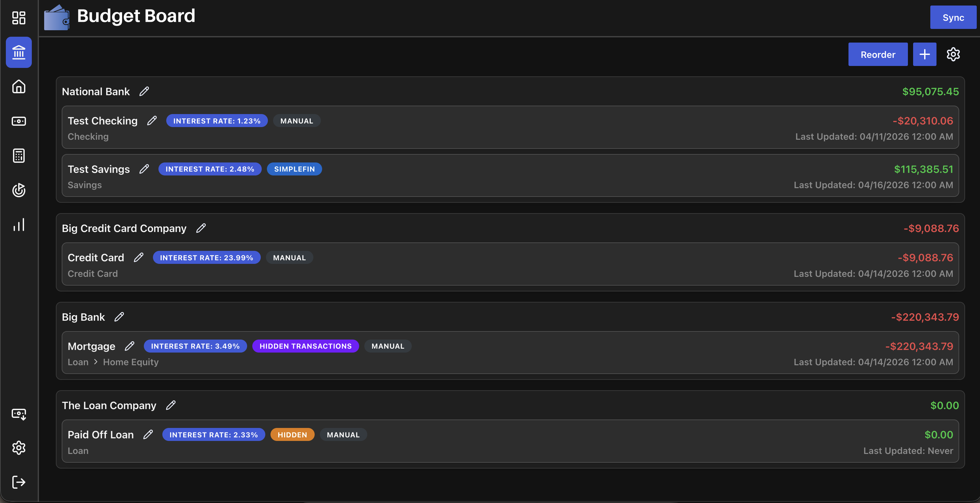The width and height of the screenshot is (980, 503).
Task: Click Last Updated 04/11/2026 timestamp
Action: (x=874, y=136)
